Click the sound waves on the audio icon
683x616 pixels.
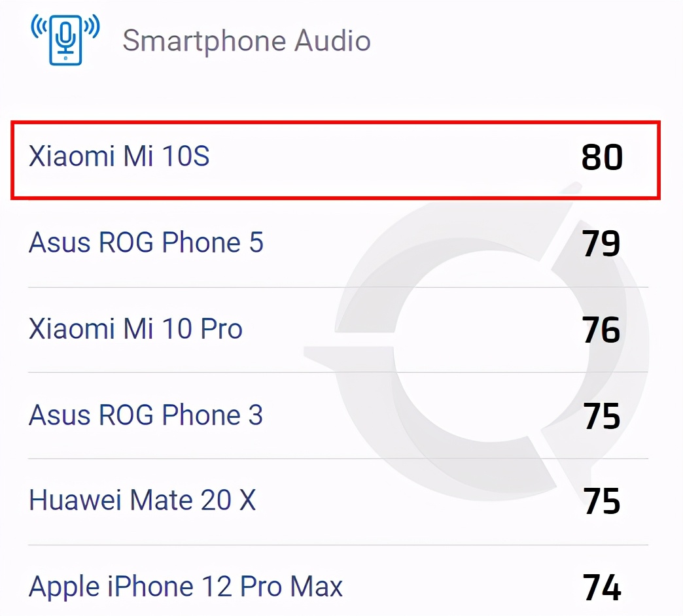pyautogui.click(x=39, y=29)
